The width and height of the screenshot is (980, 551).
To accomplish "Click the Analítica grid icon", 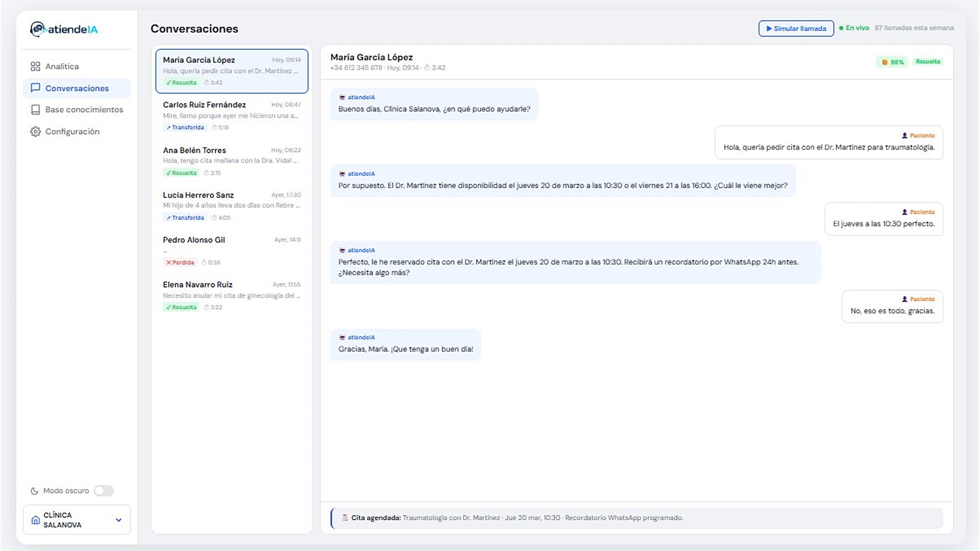I will pos(36,67).
